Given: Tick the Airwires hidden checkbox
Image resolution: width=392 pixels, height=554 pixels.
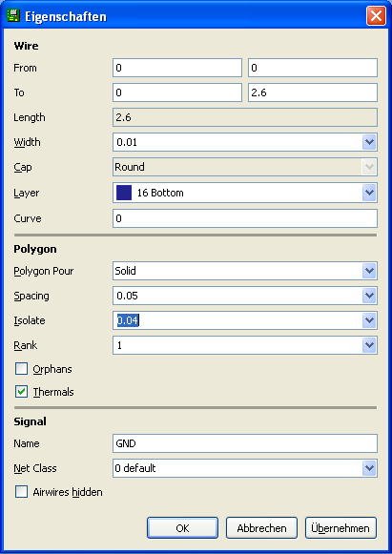Looking at the screenshot, I should (x=21, y=492).
